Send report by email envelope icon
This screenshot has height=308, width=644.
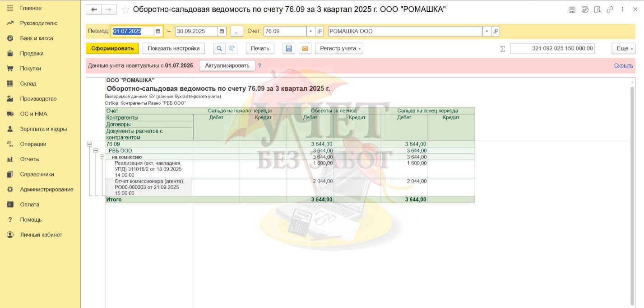click(305, 48)
